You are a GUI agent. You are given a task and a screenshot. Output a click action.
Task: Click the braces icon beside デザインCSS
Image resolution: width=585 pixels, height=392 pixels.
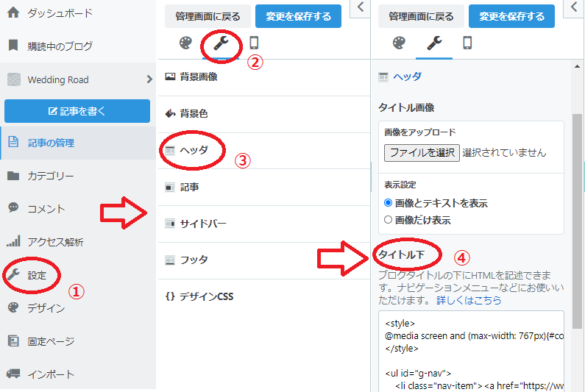tap(170, 296)
